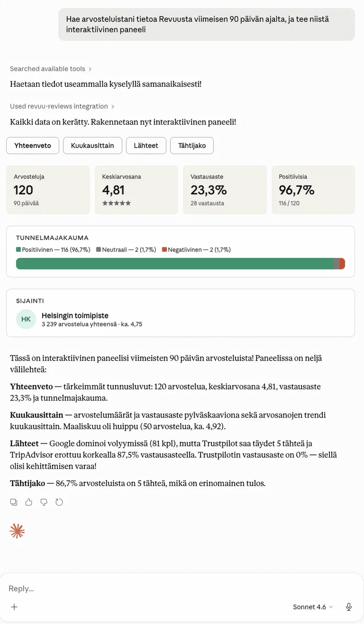Switch to the Kuukausittain tab

[92, 145]
